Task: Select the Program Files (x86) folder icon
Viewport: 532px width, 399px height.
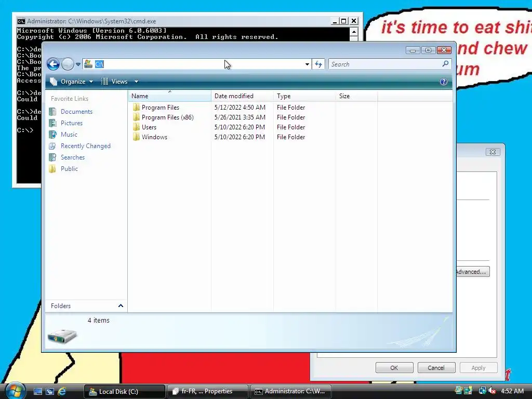Action: click(136, 117)
